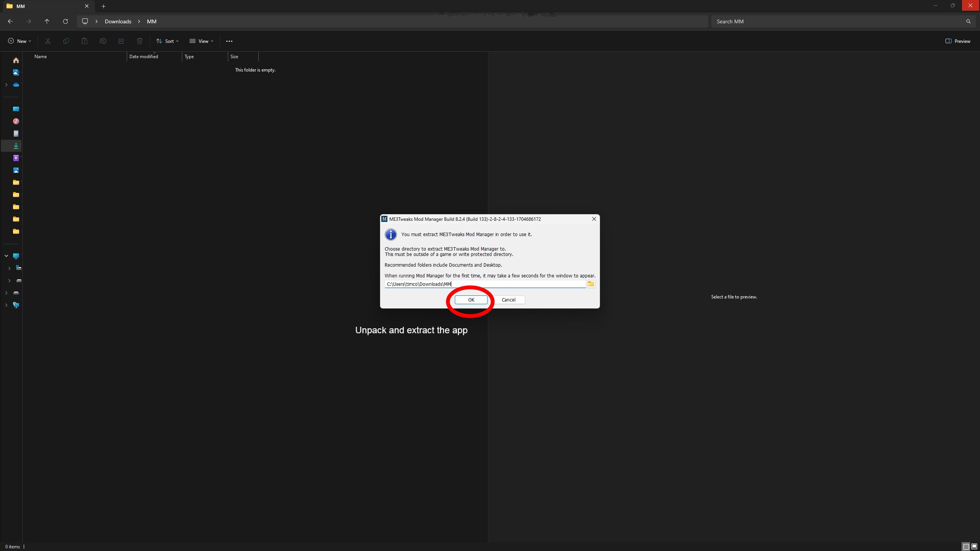Go up one folder level

pyautogui.click(x=47, y=21)
